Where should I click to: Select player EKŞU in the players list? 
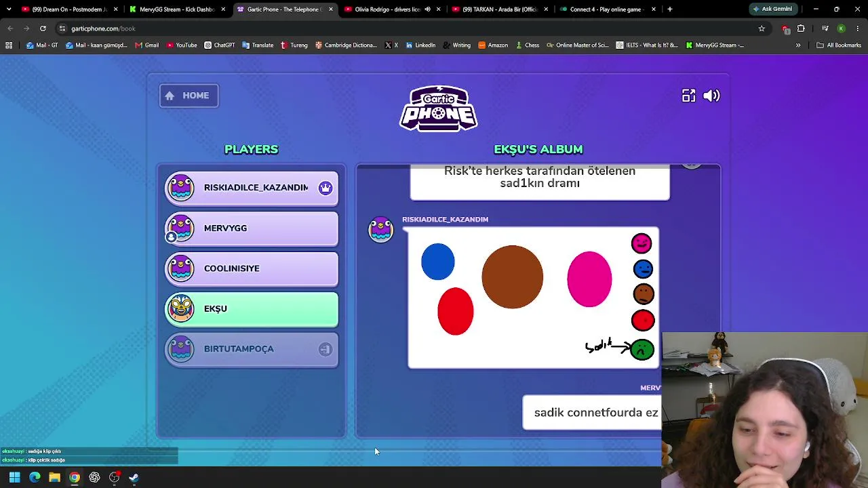[x=252, y=309]
